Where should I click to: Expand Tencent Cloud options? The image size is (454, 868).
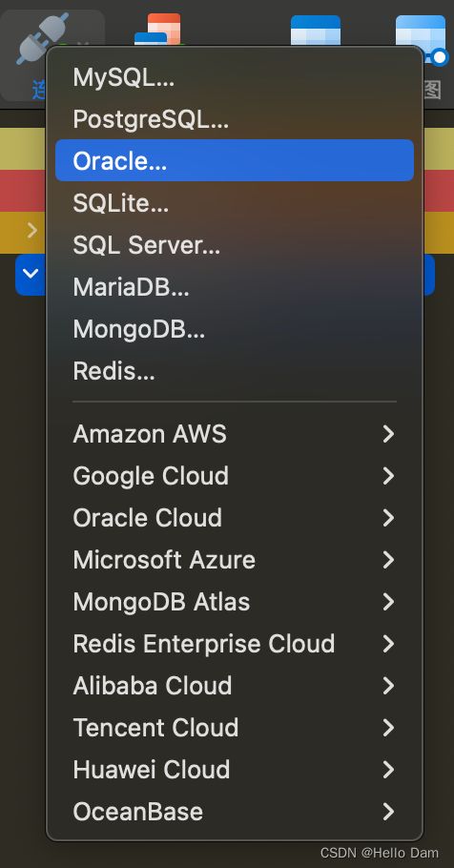coord(235,728)
